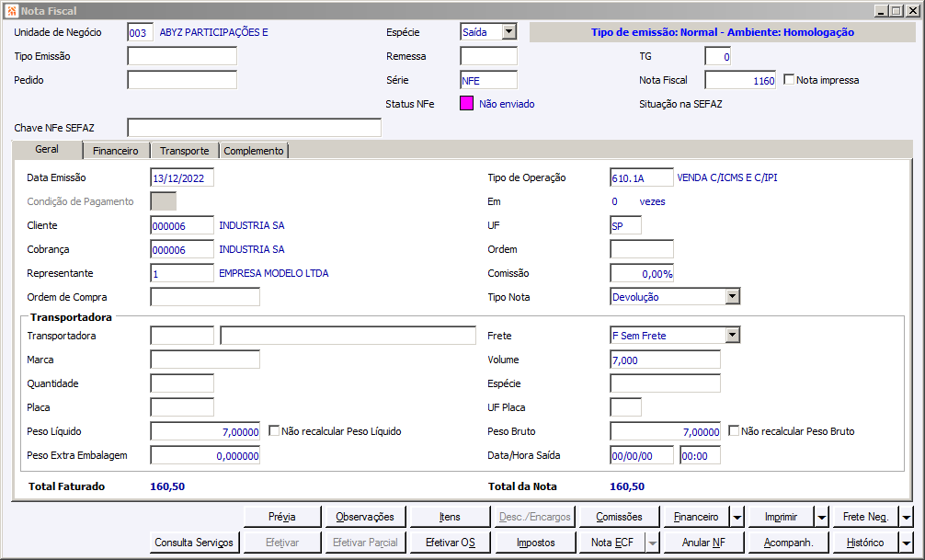
Task: Check Não recalcular Peso Bruto option
Action: [734, 430]
